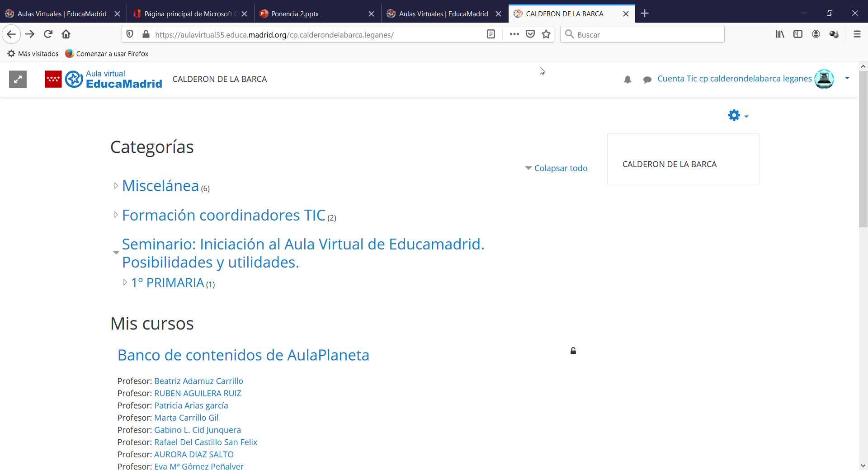Click the scrollbar down arrow
Image resolution: width=868 pixels, height=470 pixels.
863,465
